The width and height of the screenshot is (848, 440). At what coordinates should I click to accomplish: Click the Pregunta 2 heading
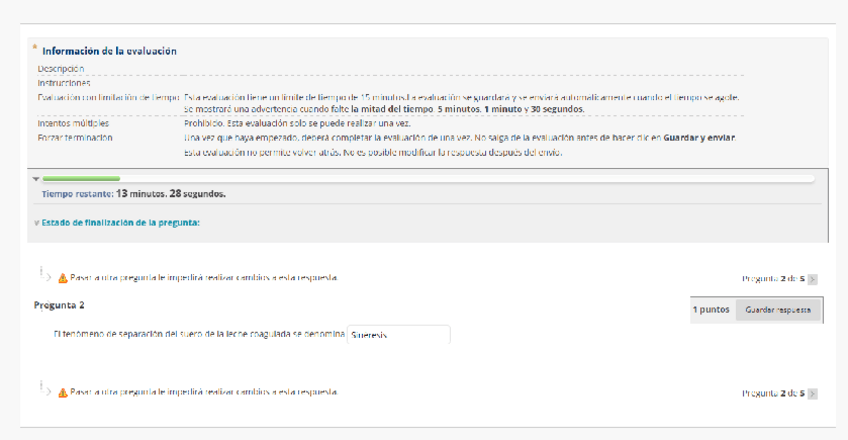click(59, 305)
